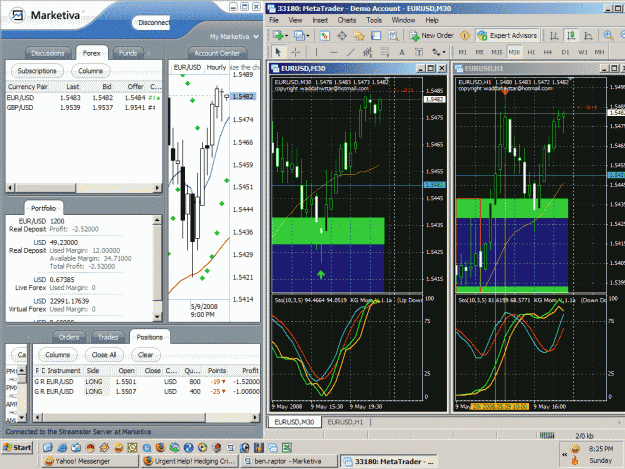Switch to the Trades tab
The height and width of the screenshot is (469, 625).
[x=108, y=337]
